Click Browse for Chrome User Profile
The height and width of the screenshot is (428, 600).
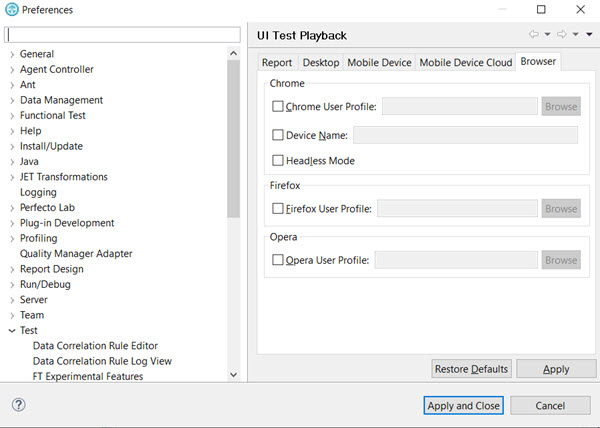pos(561,106)
